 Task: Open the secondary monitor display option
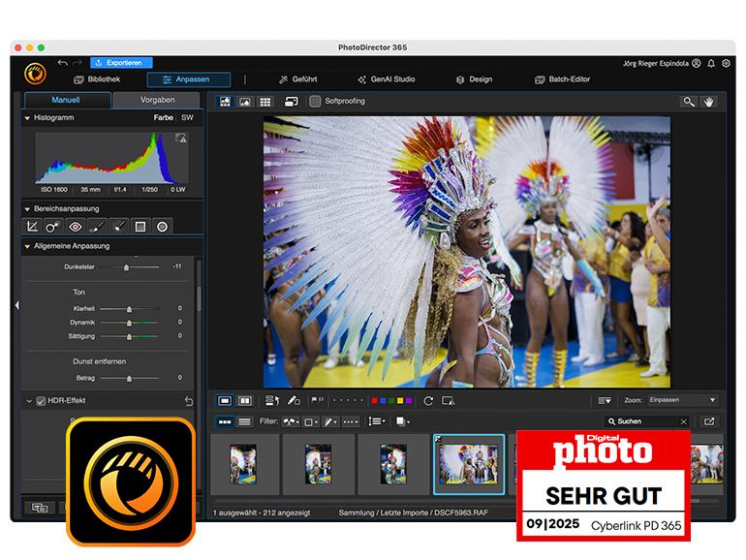(292, 102)
